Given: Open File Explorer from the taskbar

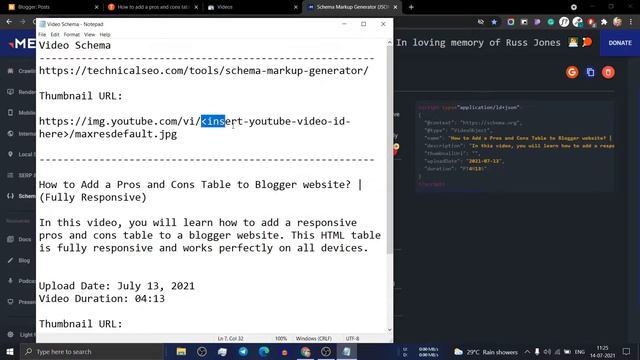Looking at the screenshot, I should (181, 351).
